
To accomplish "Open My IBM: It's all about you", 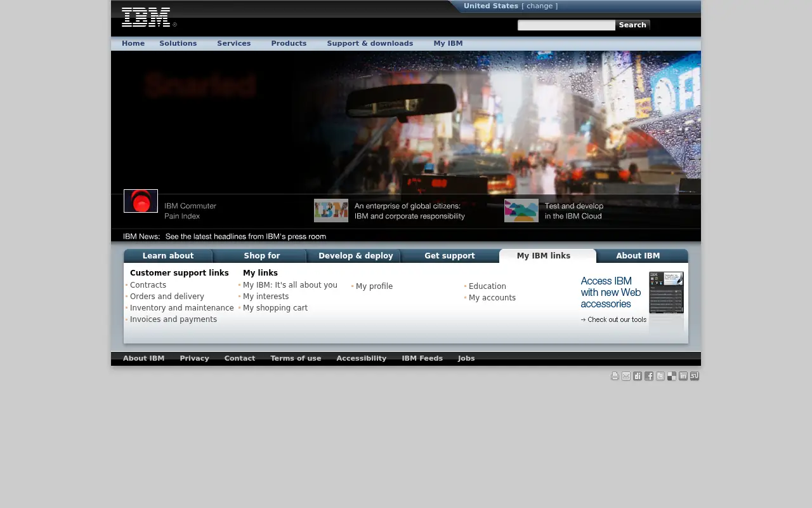I will point(291,285).
